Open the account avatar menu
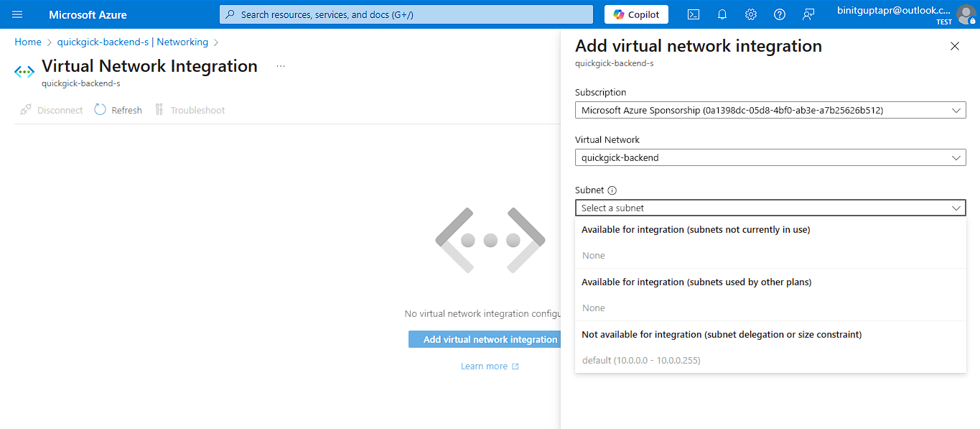 tap(966, 14)
